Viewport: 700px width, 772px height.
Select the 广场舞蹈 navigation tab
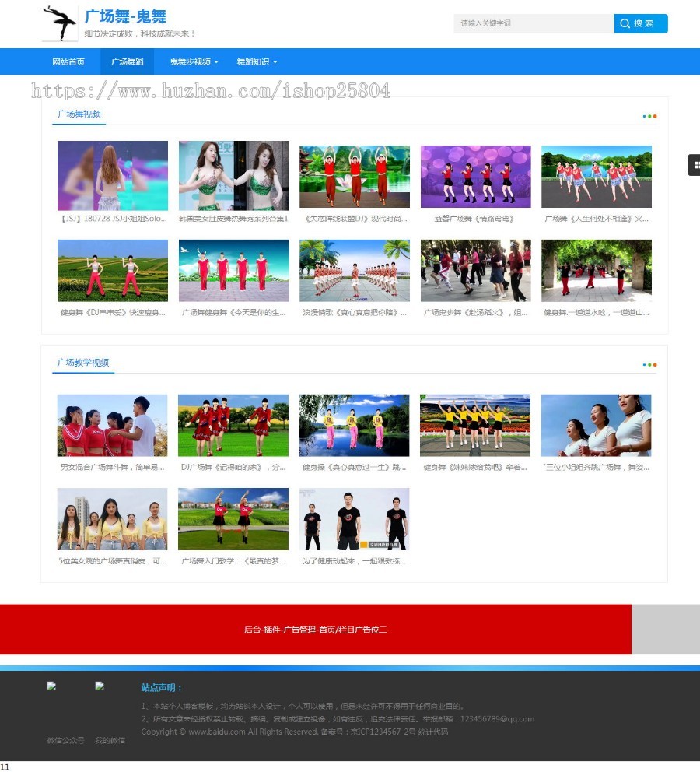[x=127, y=62]
